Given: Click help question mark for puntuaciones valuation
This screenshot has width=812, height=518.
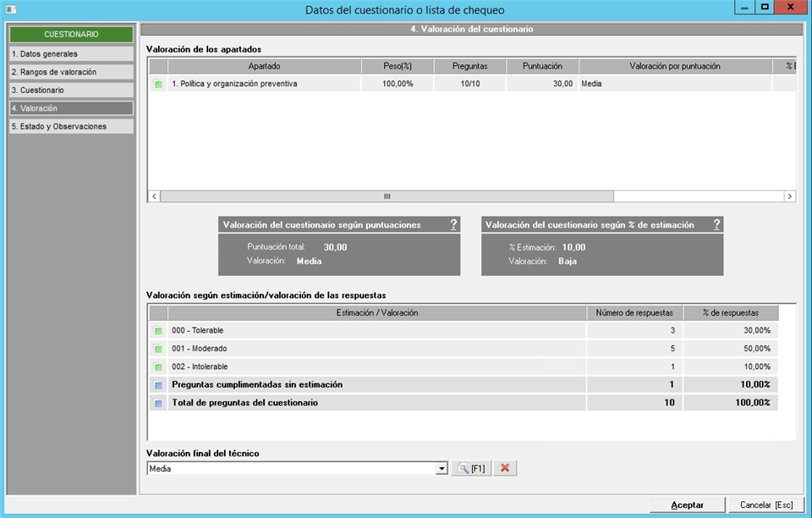Looking at the screenshot, I should pyautogui.click(x=453, y=225).
